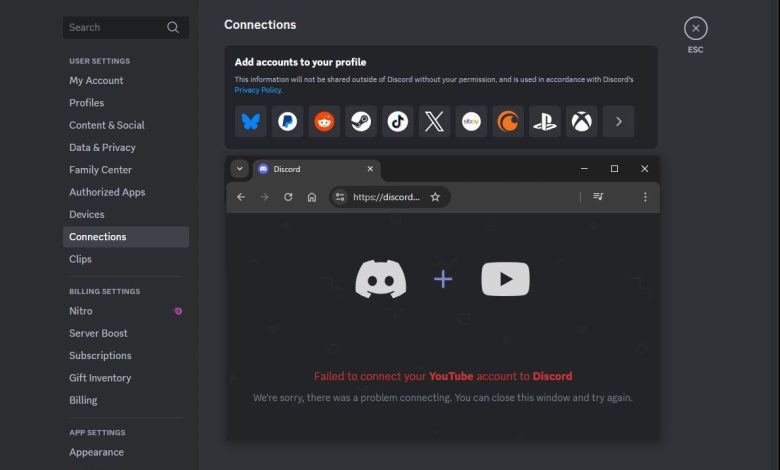Go back in the browser window

tap(241, 197)
